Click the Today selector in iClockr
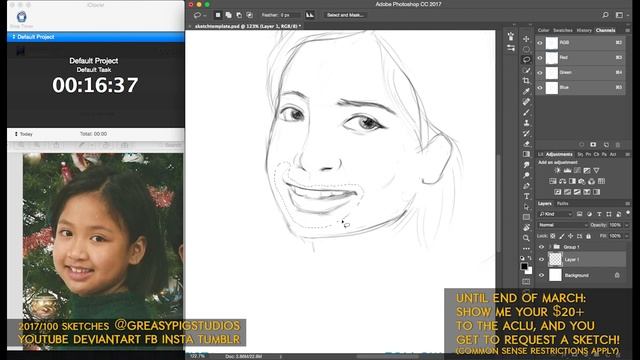This screenshot has width=640, height=360. pyautogui.click(x=24, y=134)
